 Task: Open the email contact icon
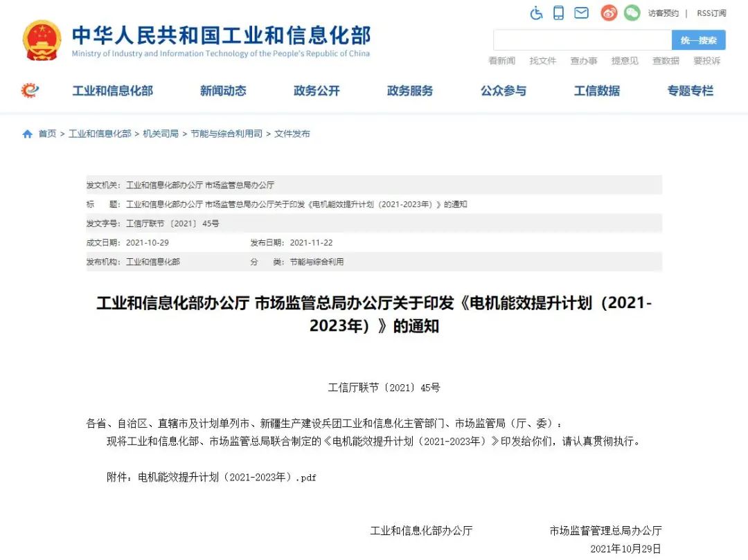[582, 12]
